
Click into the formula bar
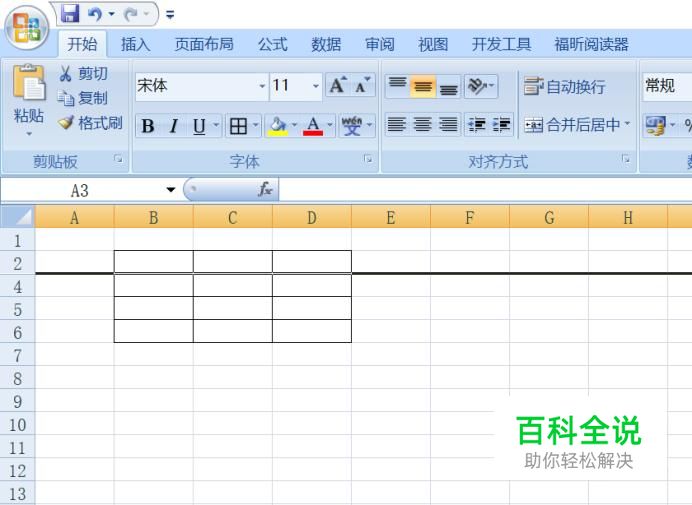click(485, 190)
